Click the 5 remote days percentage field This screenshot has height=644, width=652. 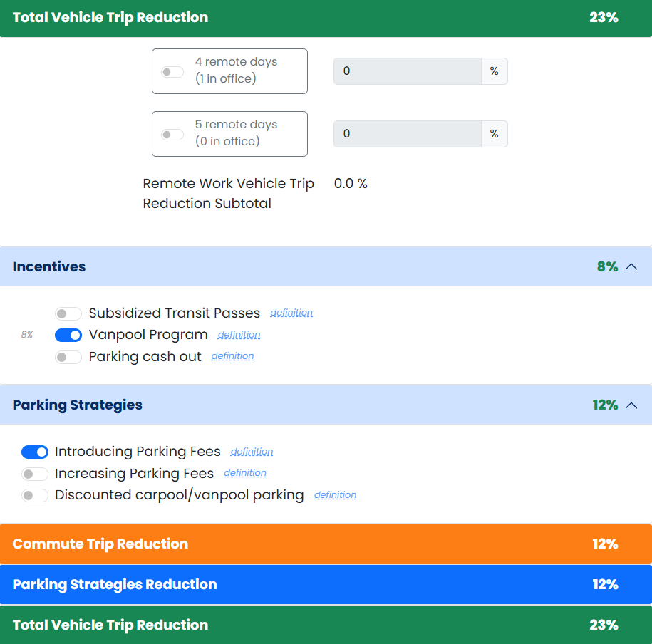pyautogui.click(x=407, y=134)
